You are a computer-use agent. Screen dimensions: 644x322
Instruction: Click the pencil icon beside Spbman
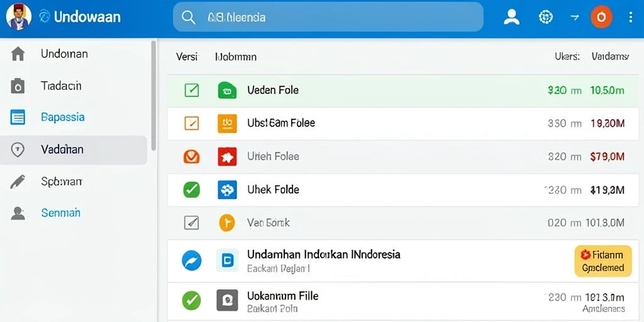pyautogui.click(x=17, y=182)
